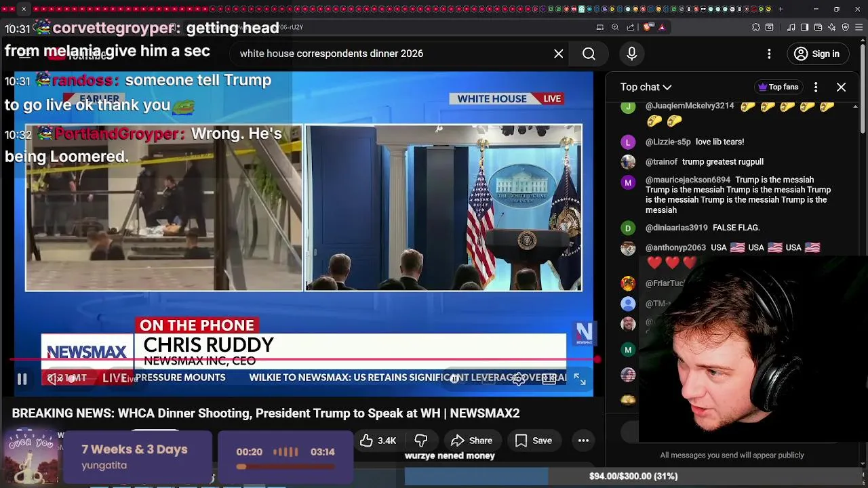868x488 pixels.
Task: Click the 7 Weeks & 3 Days song card
Action: click(138, 457)
